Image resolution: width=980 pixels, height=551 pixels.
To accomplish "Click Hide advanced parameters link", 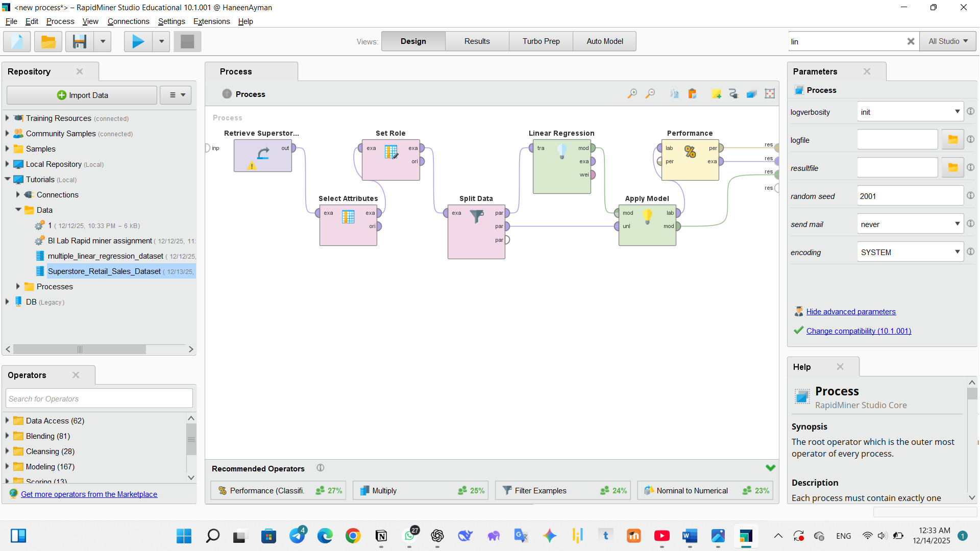I will coord(851,311).
